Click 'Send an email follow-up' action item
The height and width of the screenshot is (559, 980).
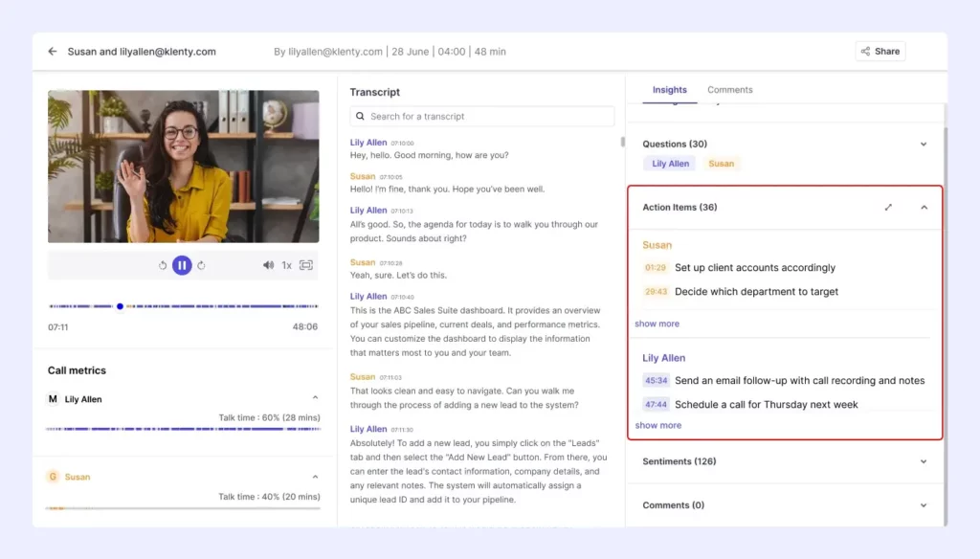click(x=799, y=380)
